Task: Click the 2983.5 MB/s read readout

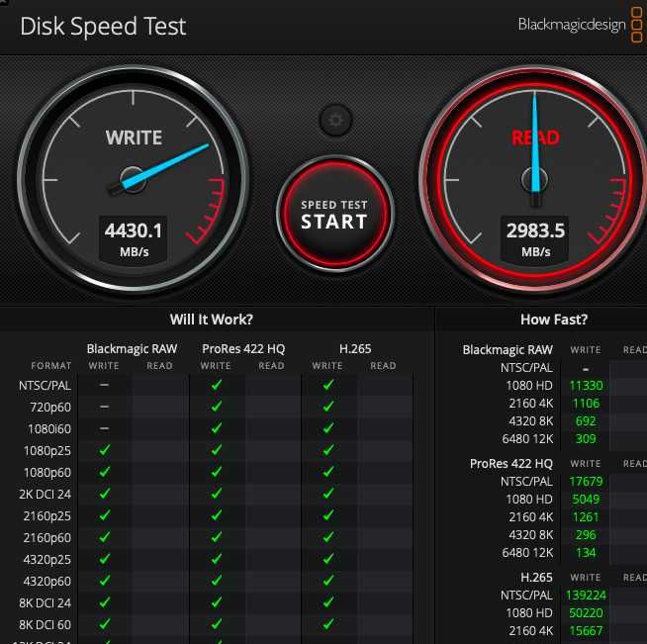Action: (535, 238)
